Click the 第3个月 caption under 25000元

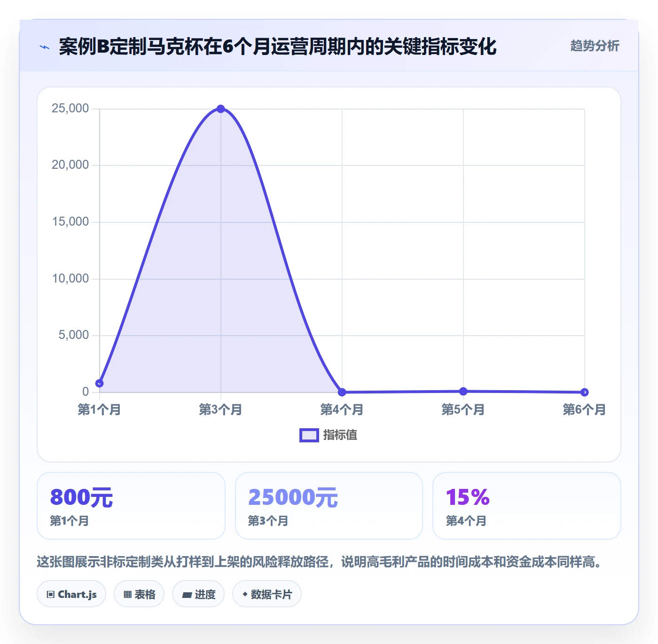(x=268, y=521)
